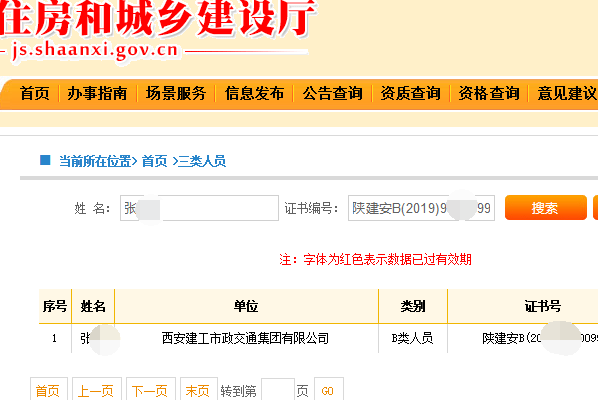This screenshot has height=400, width=598.
Task: Focus the 证书编号 input field
Action: click(421, 208)
